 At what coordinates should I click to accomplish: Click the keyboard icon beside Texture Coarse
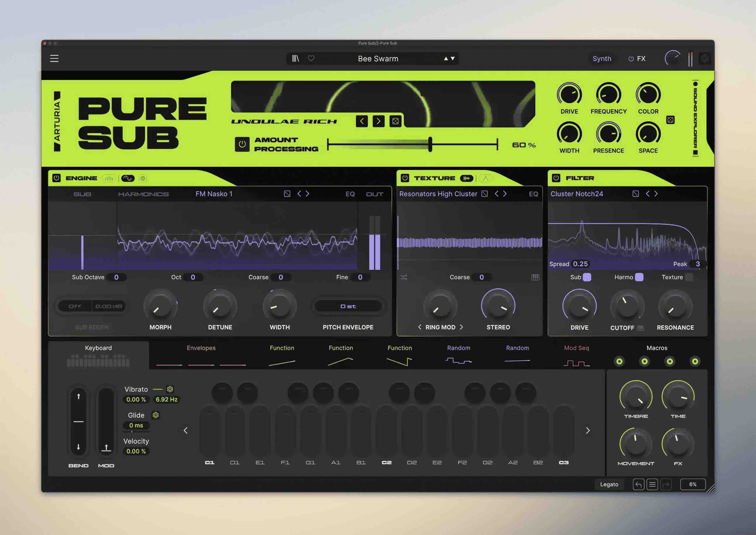click(535, 277)
